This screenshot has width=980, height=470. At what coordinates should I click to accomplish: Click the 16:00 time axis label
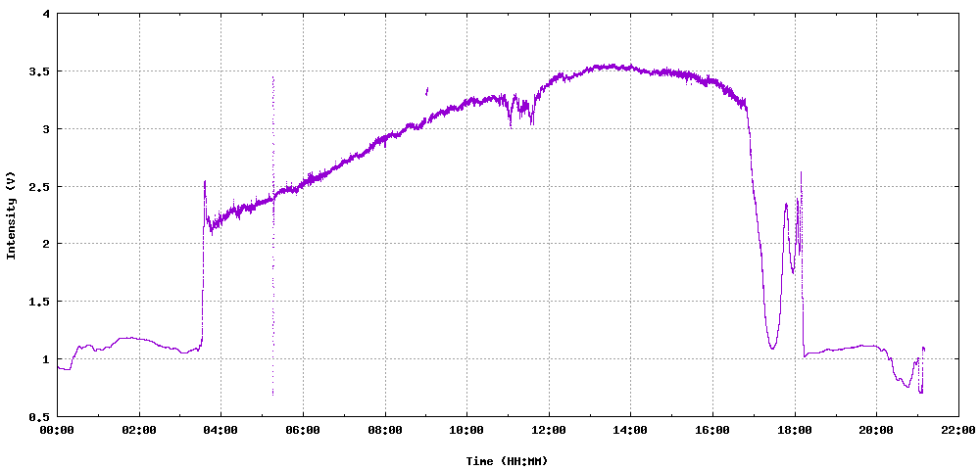tap(711, 430)
